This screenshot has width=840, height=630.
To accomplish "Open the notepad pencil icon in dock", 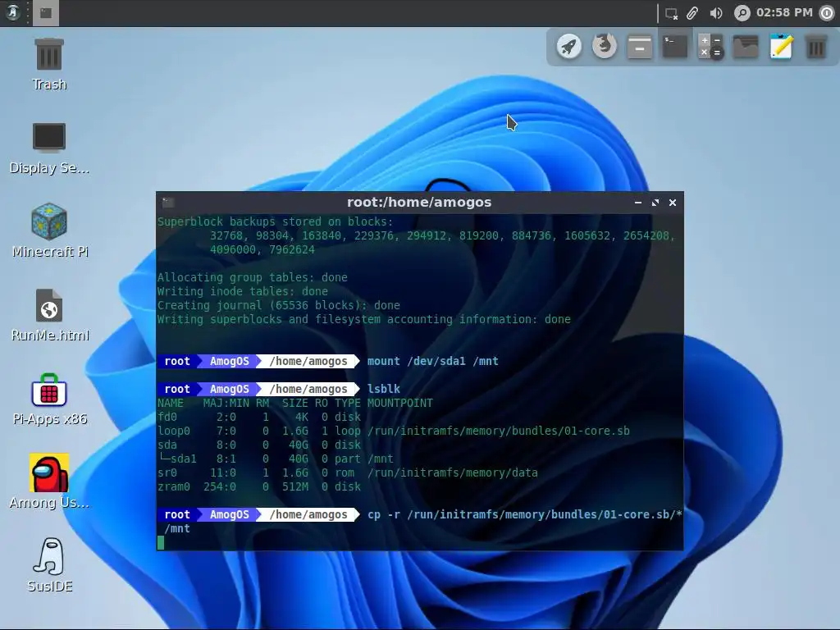I will point(781,47).
